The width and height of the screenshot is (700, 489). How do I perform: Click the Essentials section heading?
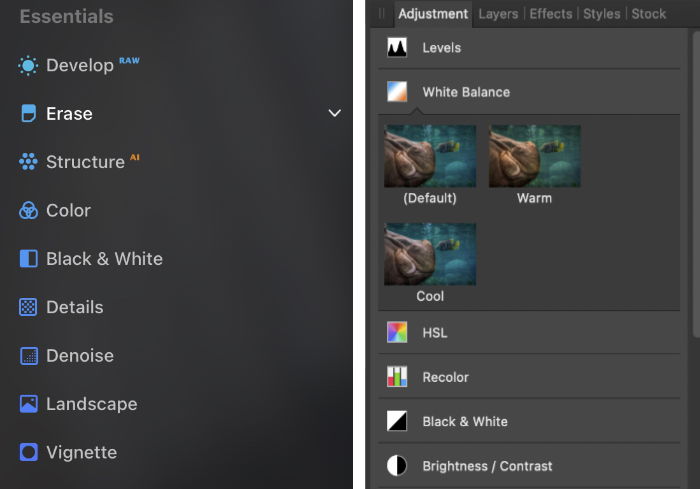click(x=67, y=17)
